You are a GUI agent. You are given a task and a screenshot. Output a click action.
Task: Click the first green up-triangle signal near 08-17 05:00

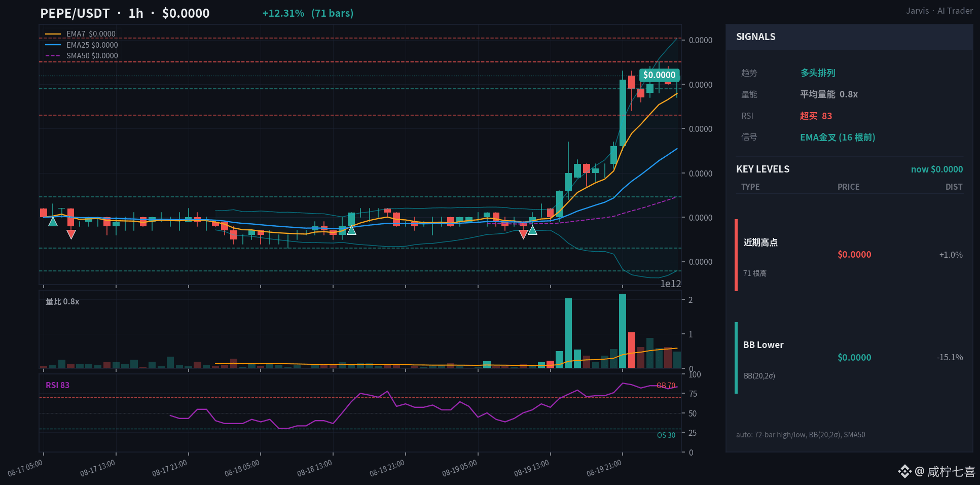tap(53, 221)
